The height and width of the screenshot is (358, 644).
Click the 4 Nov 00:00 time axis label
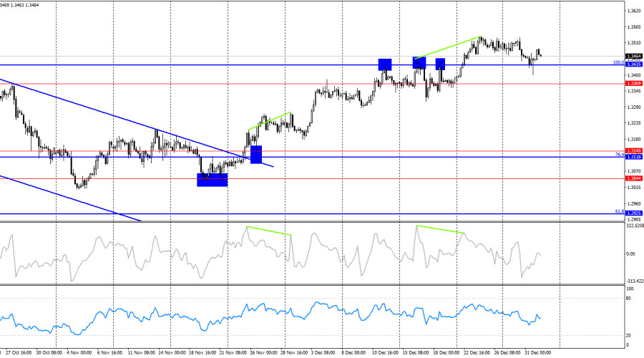tap(78, 353)
